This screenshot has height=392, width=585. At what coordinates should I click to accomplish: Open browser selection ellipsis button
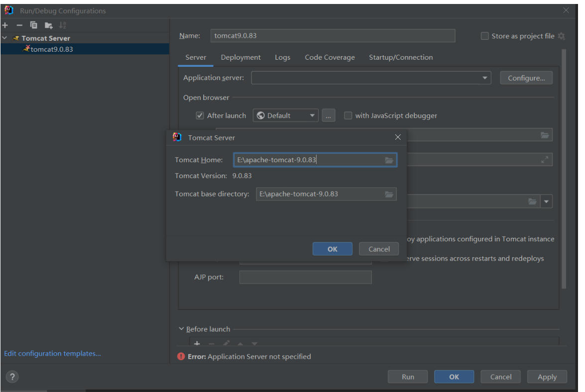[328, 115]
